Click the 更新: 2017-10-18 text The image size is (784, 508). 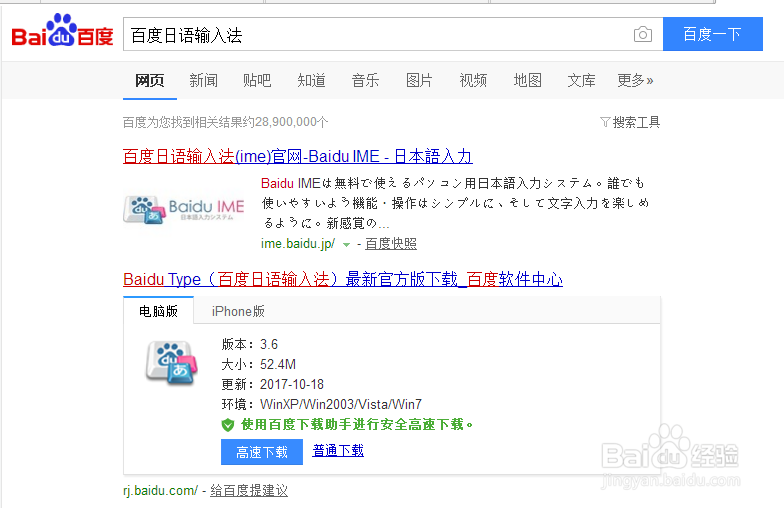(x=272, y=384)
